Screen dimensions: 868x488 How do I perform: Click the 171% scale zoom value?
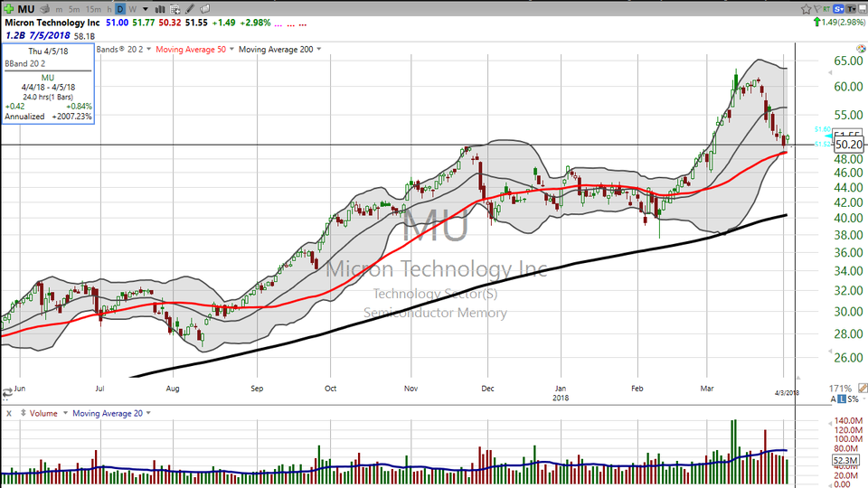coord(840,389)
